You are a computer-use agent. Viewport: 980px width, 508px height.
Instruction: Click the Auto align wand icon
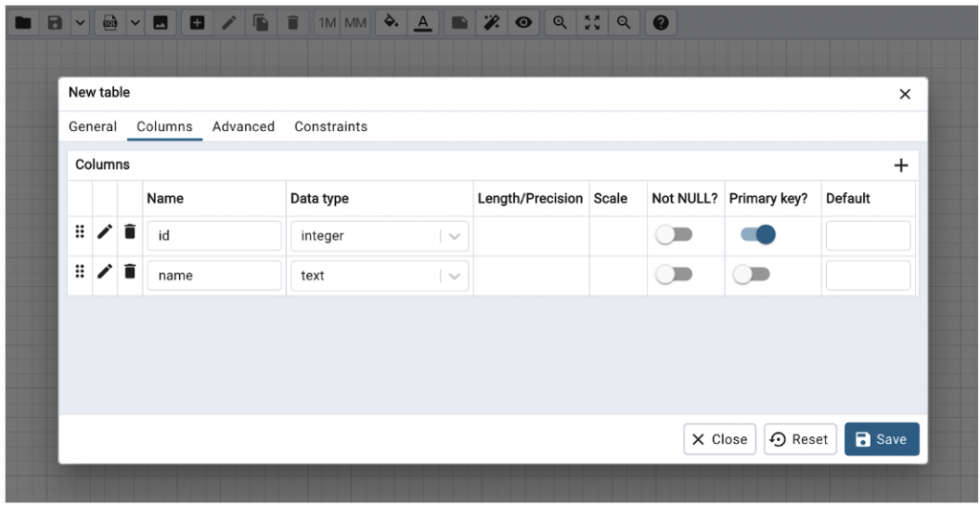(491, 23)
